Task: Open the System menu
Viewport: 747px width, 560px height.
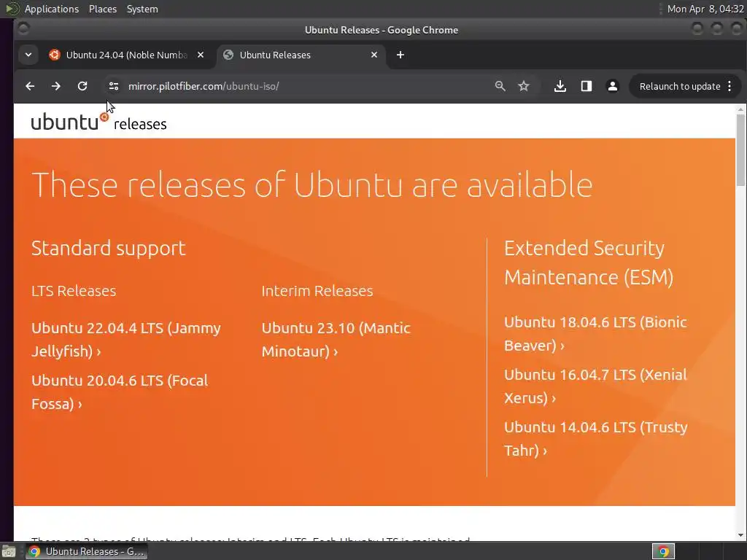Action: (x=142, y=9)
